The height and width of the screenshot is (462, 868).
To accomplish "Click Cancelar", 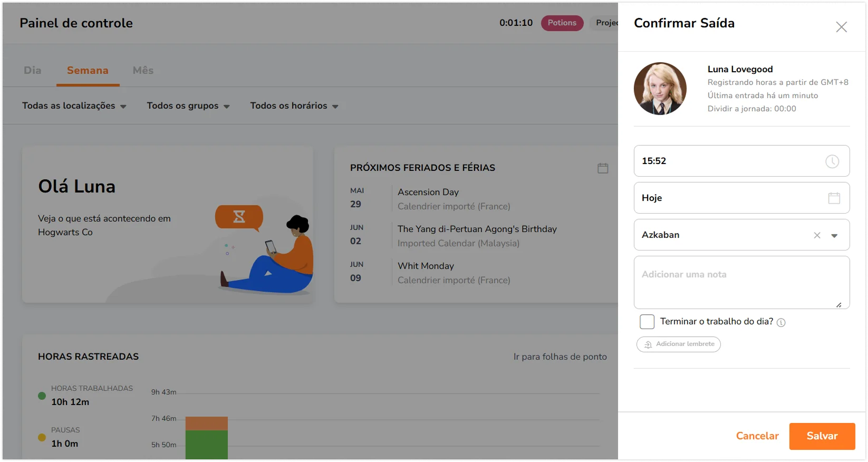I will 757,436.
